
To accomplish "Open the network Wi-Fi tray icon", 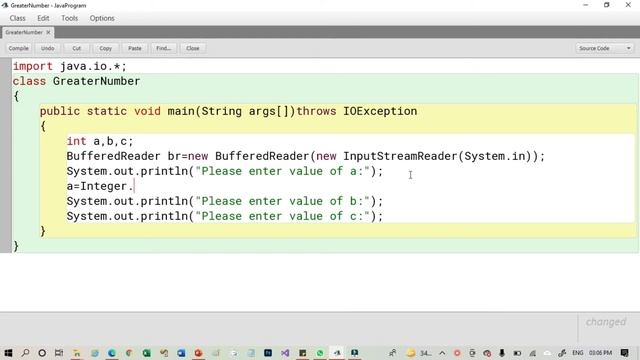I will pos(533,353).
